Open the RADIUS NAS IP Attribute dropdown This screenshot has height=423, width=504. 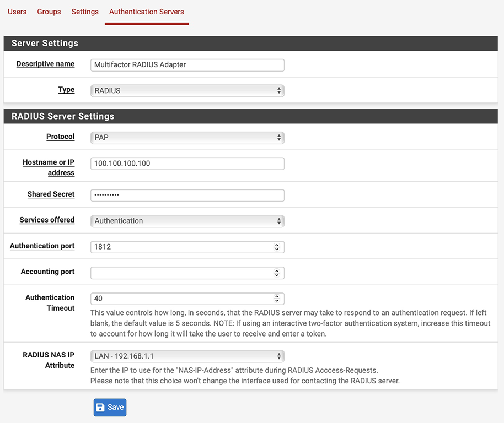click(x=187, y=356)
